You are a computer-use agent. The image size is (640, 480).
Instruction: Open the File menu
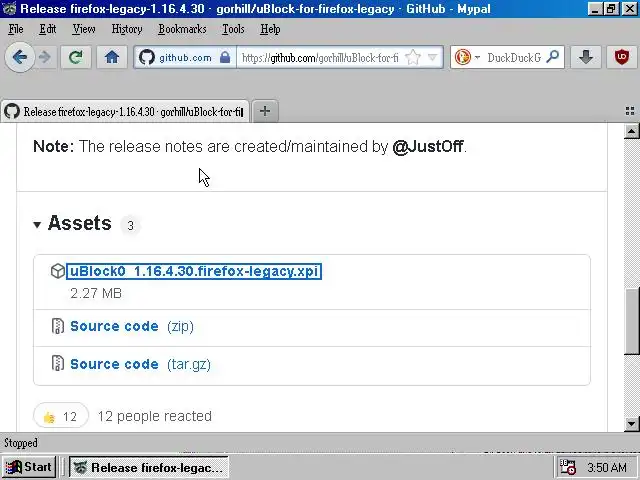coord(16,29)
